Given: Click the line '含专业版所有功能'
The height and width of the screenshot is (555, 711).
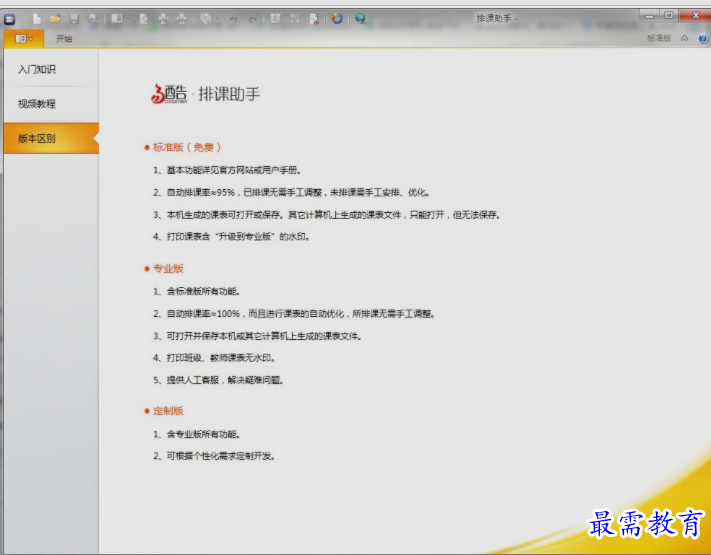Looking at the screenshot, I should [x=196, y=434].
